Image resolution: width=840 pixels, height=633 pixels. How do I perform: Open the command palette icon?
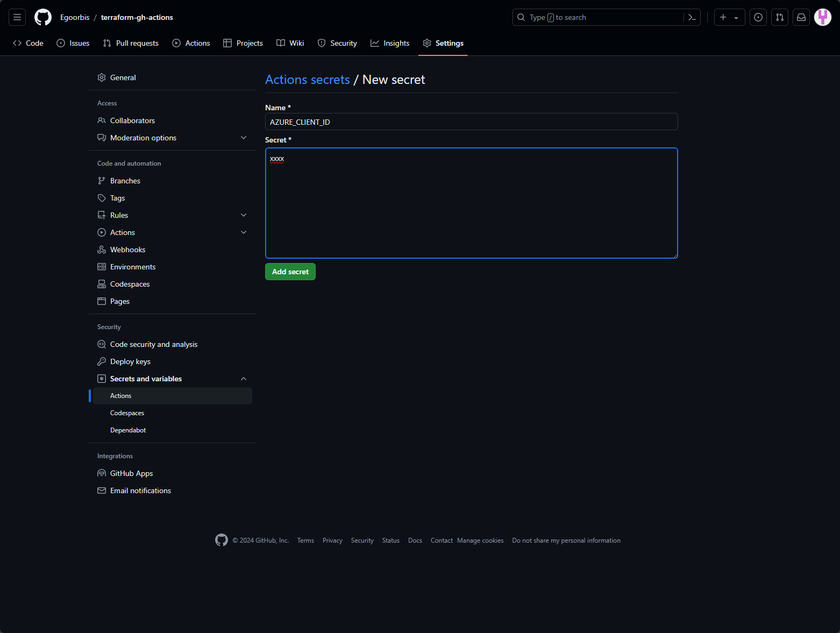pos(692,17)
